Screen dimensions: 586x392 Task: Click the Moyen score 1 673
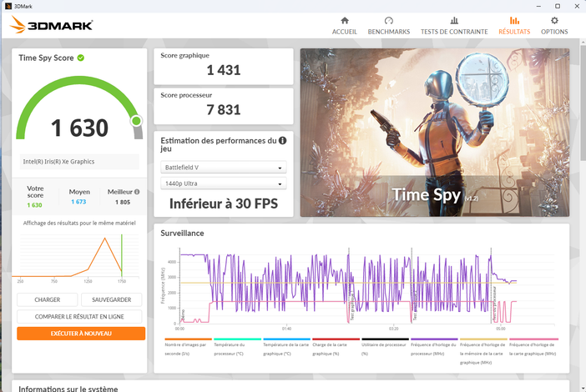pyautogui.click(x=78, y=202)
